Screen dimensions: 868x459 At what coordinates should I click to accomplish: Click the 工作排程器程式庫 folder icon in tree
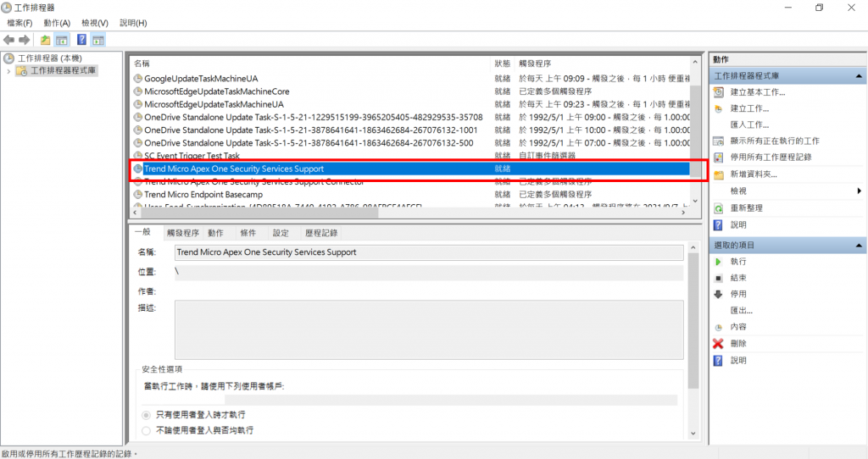[x=21, y=71]
